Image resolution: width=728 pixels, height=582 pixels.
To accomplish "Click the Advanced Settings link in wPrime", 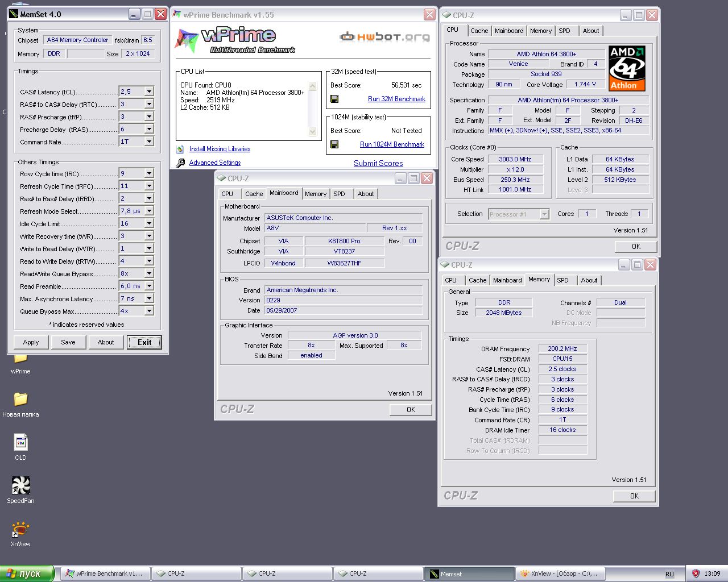I will [214, 163].
